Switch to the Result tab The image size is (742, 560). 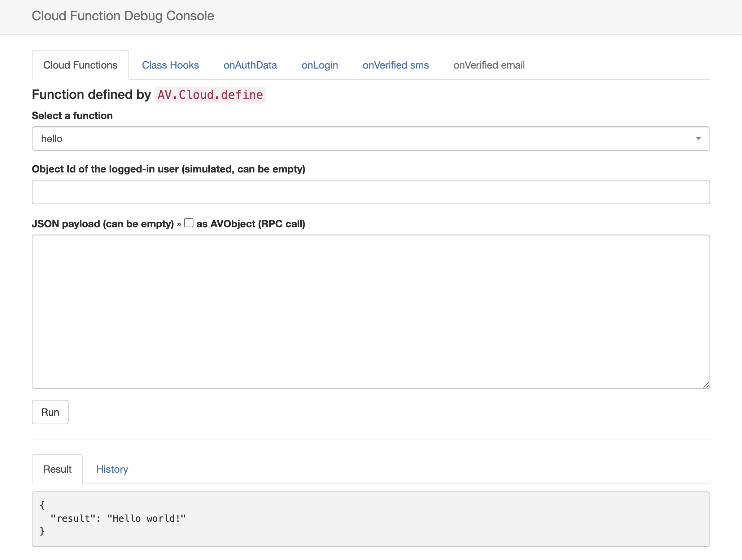57,469
